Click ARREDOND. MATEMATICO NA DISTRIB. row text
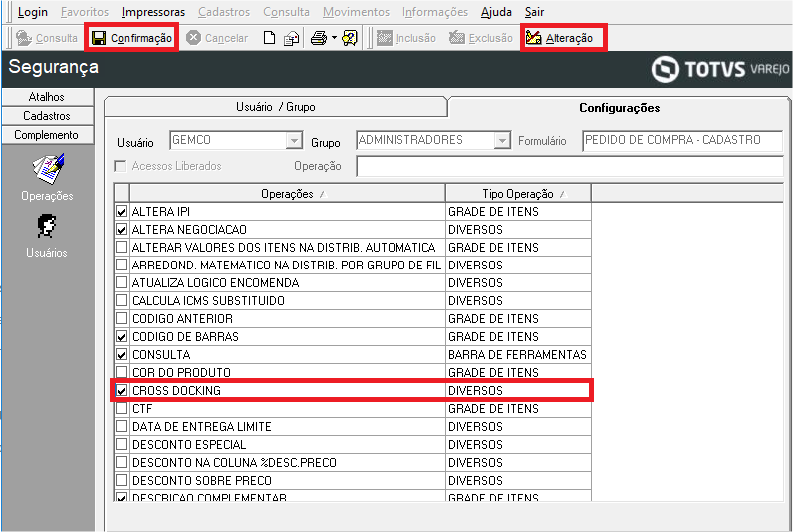Image resolution: width=793 pixels, height=532 pixels. click(287, 266)
